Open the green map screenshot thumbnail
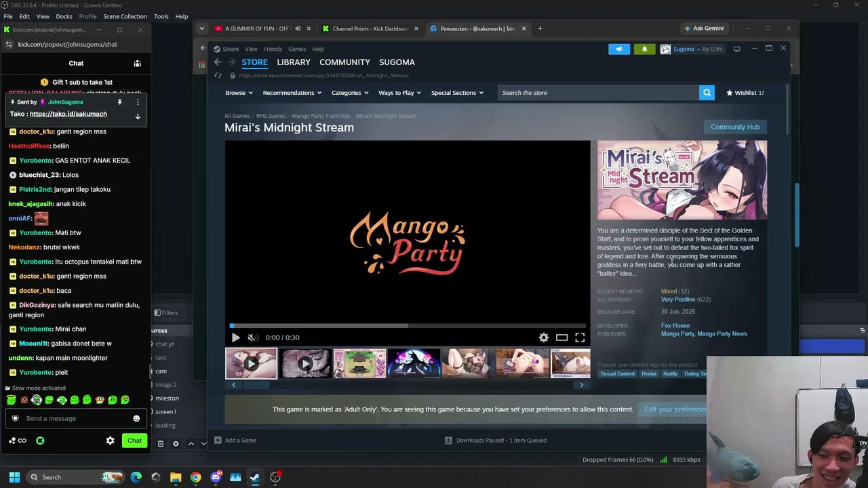The width and height of the screenshot is (868, 488). click(x=359, y=363)
